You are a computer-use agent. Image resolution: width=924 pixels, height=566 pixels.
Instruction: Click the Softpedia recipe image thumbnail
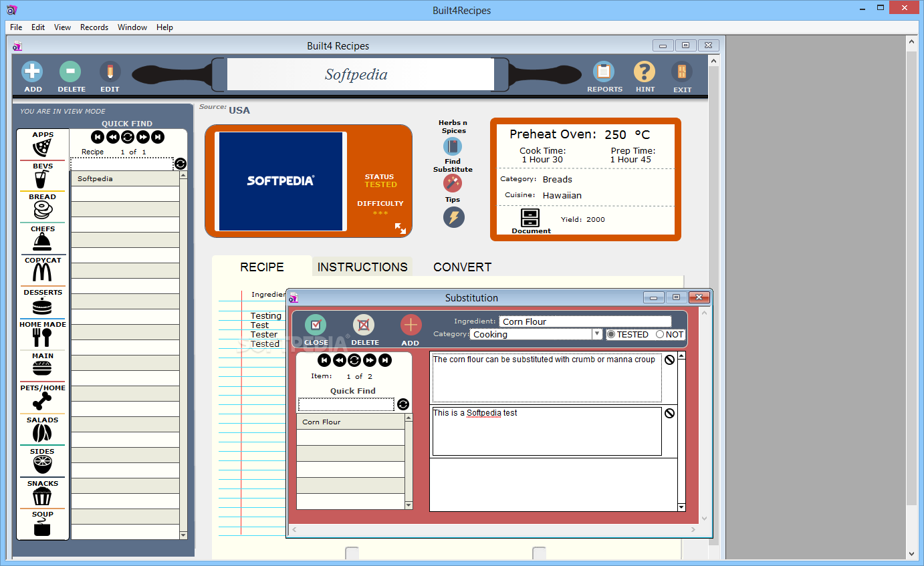(281, 181)
